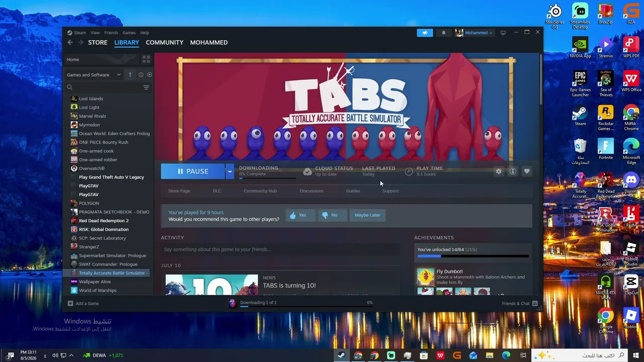Open the library collections grid view
This screenshot has height=362, width=644.
pos(146,59)
